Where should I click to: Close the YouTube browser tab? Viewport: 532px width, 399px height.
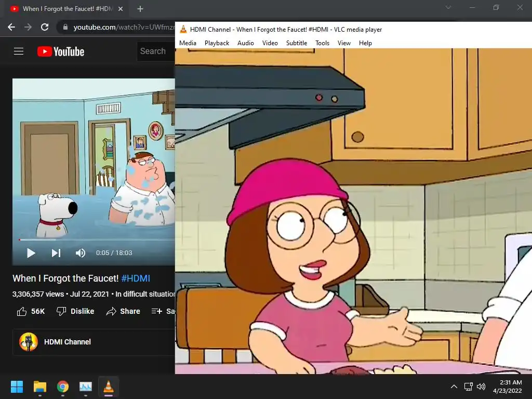(x=121, y=9)
